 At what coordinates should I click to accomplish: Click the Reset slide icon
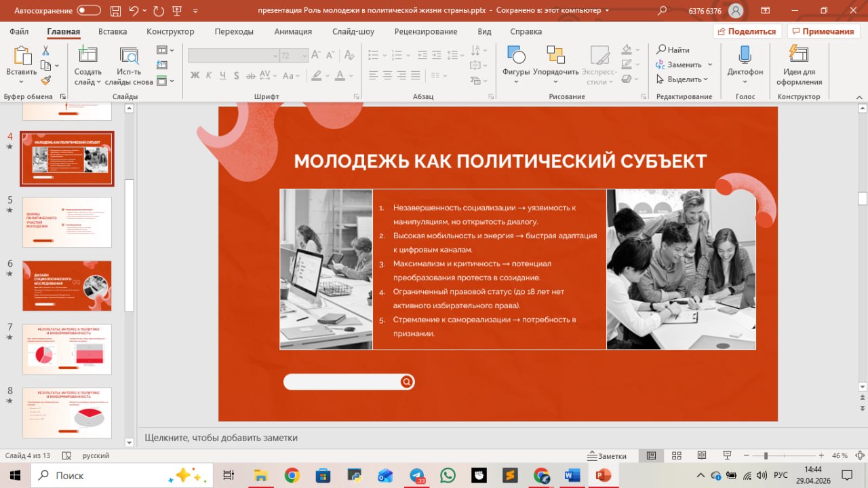[161, 65]
